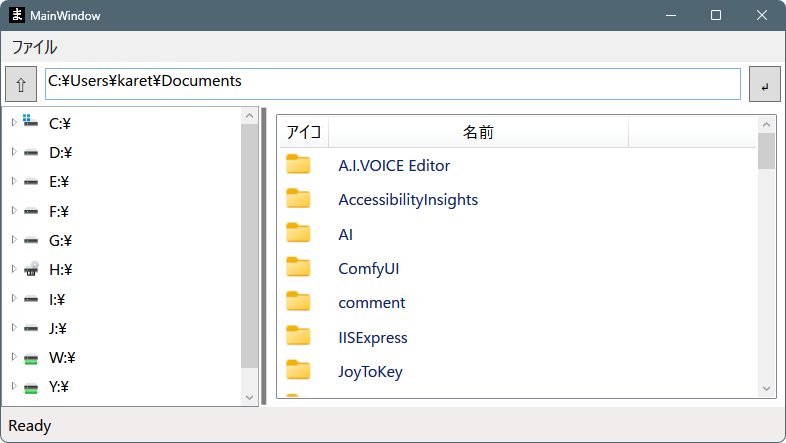
Task: Select the comment name text
Action: (372, 303)
